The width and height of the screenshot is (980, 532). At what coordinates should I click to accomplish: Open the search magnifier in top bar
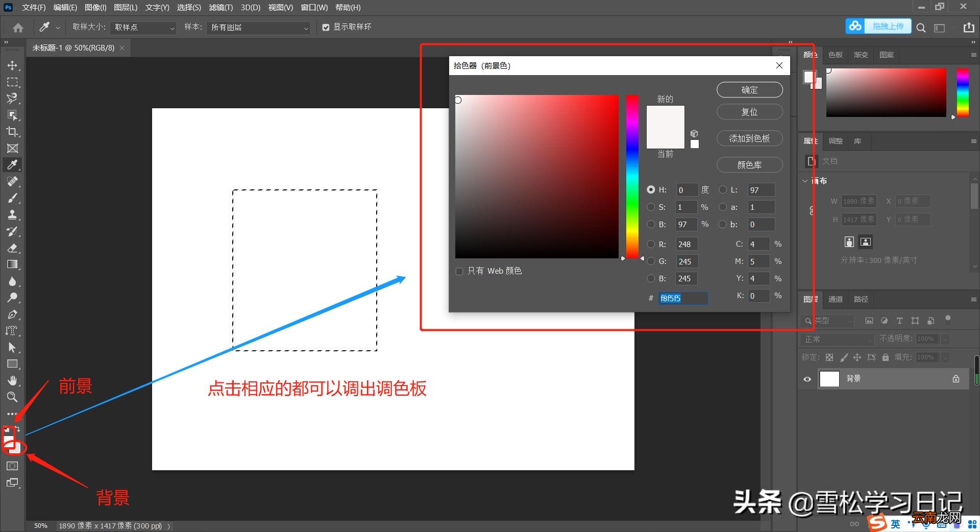(921, 28)
